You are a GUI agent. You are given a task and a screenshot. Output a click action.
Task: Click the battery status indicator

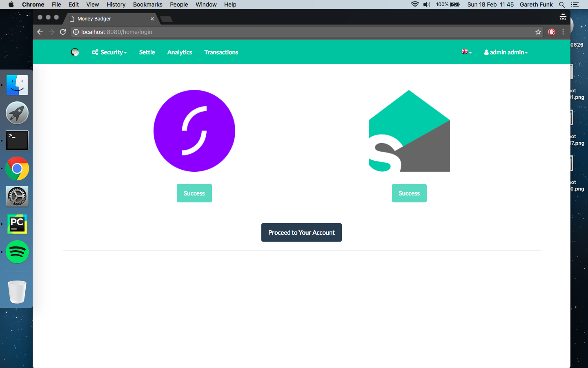click(448, 4)
